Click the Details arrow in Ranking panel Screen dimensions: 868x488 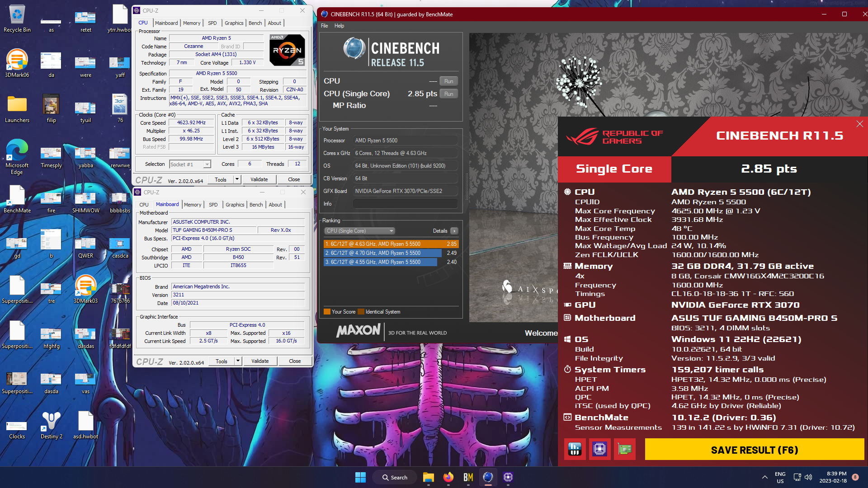(454, 231)
